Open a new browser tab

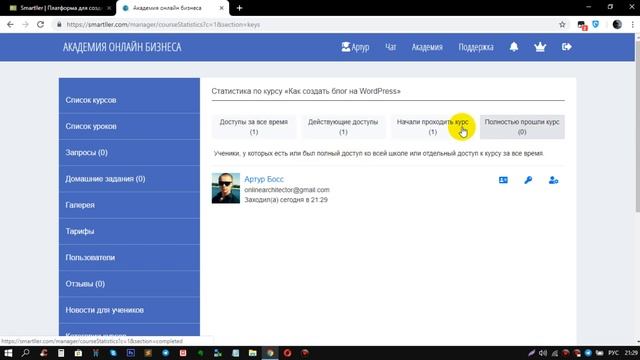click(240, 8)
